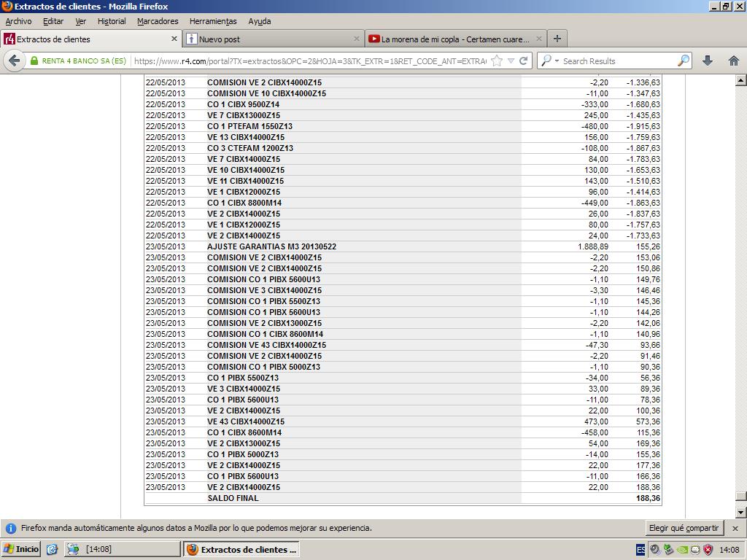Reload the page with the refresh icon
Viewport: 747px width, 560px height.
tap(523, 61)
